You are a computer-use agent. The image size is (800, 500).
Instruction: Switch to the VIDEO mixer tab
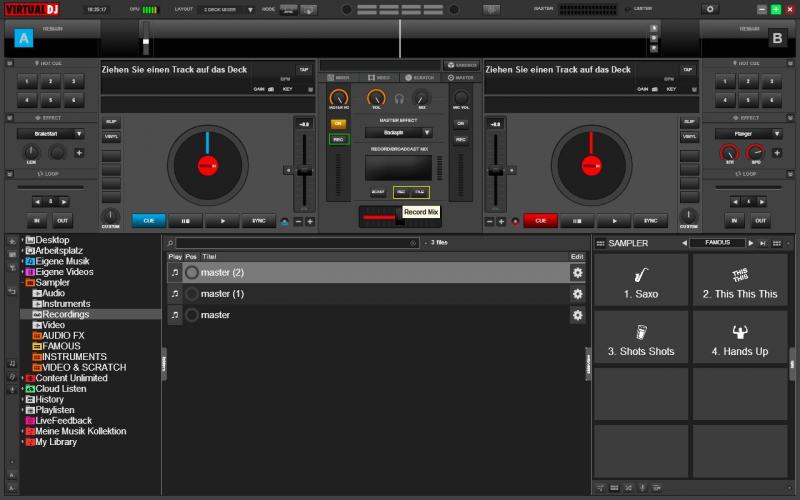coord(379,77)
